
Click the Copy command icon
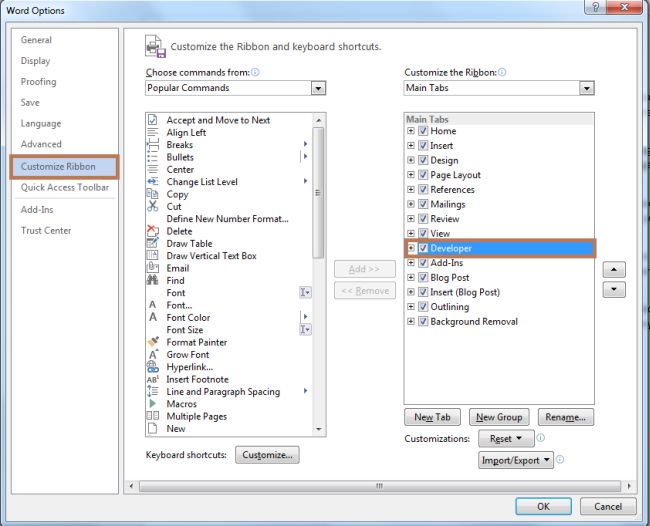(153, 194)
